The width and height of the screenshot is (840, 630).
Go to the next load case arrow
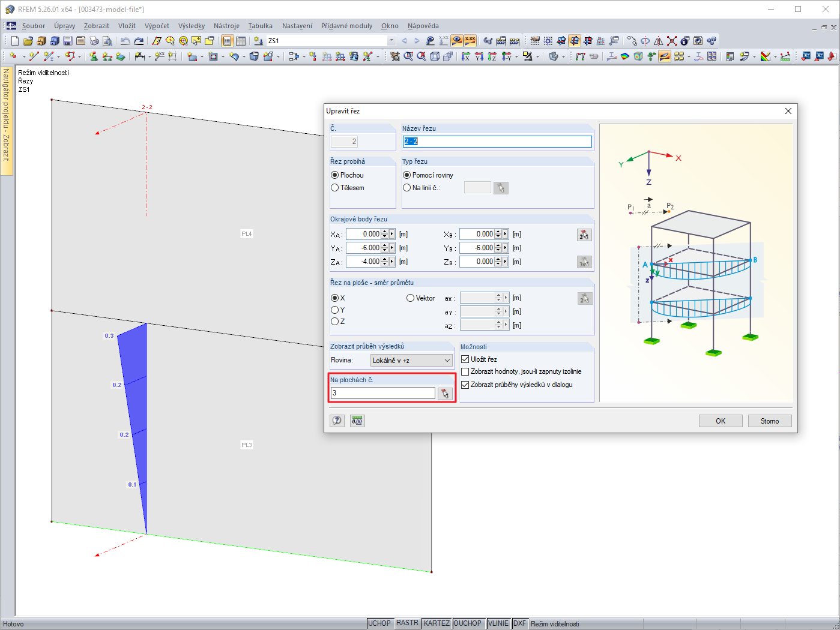(x=417, y=41)
